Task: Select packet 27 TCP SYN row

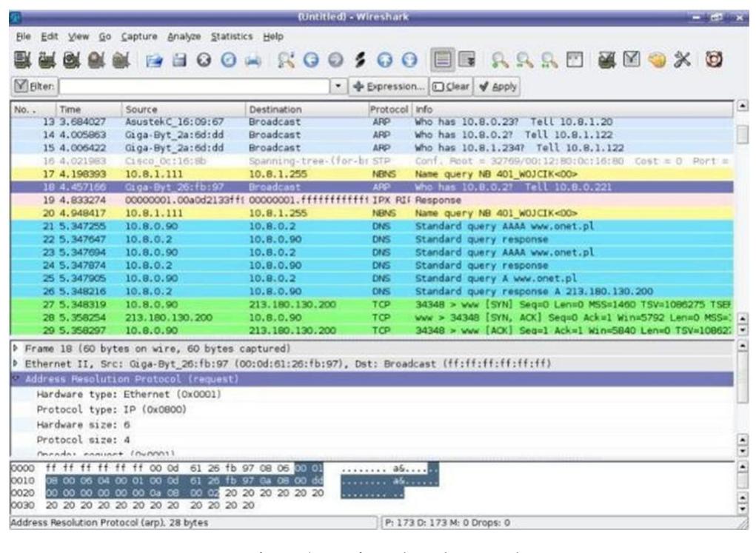Action: 372,304
